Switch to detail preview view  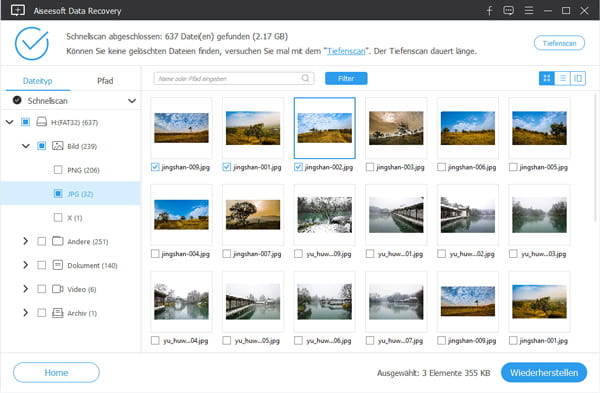click(578, 78)
